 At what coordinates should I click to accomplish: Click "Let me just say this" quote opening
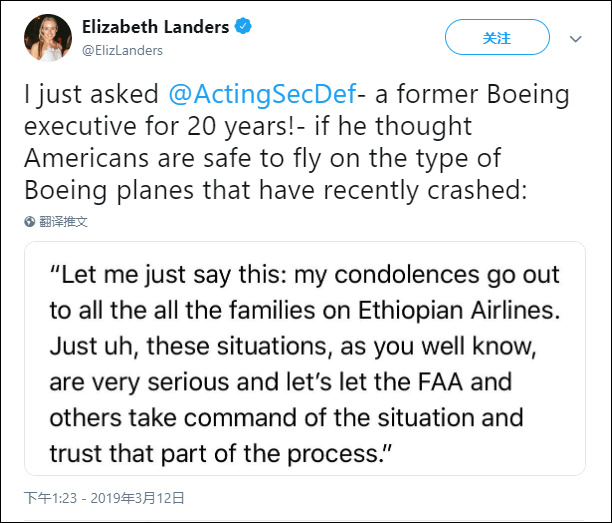coord(162,274)
